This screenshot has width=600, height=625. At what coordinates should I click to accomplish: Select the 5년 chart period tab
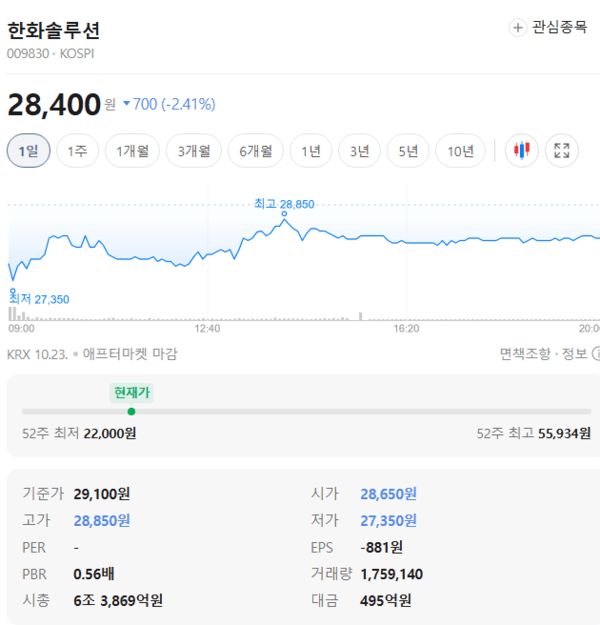(408, 151)
